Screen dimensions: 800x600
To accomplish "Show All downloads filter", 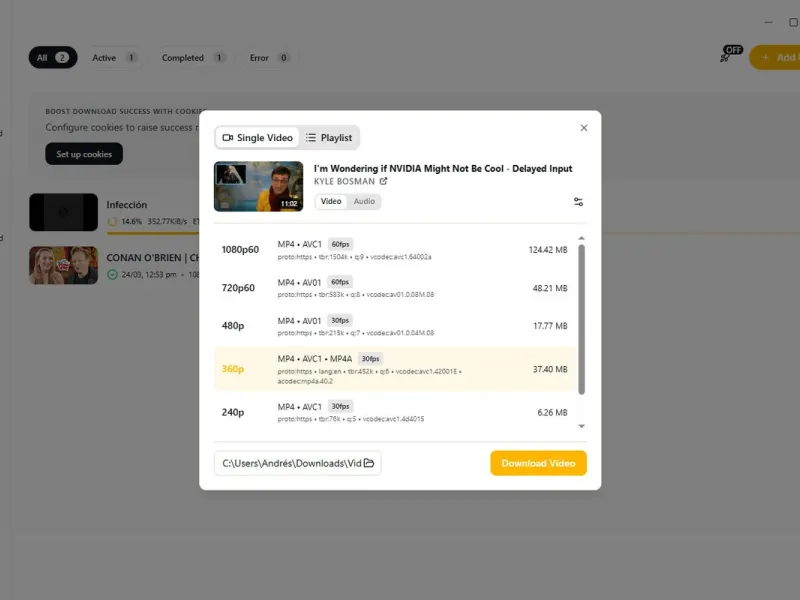I will [53, 58].
